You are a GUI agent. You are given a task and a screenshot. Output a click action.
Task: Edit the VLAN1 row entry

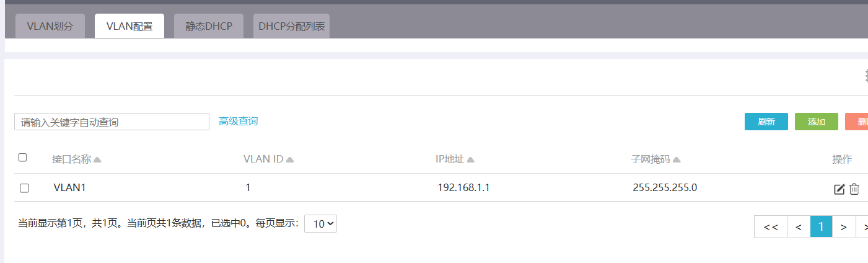coord(839,189)
